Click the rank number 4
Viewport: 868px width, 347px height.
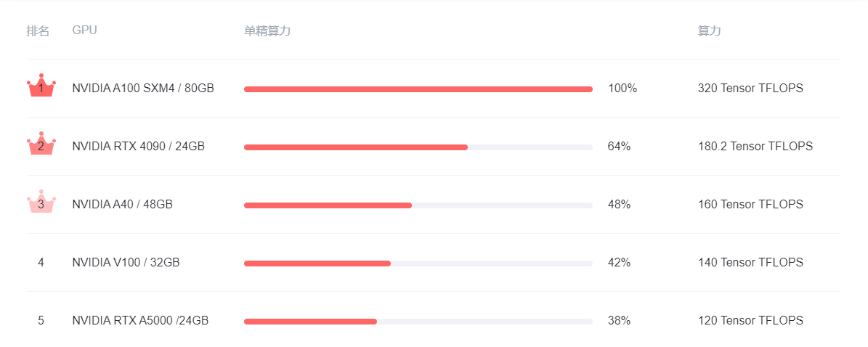41,263
